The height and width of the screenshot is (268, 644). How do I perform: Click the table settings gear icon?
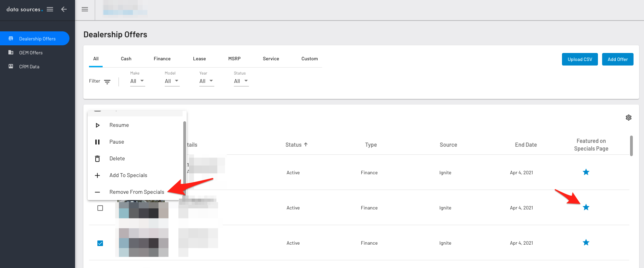pyautogui.click(x=628, y=118)
